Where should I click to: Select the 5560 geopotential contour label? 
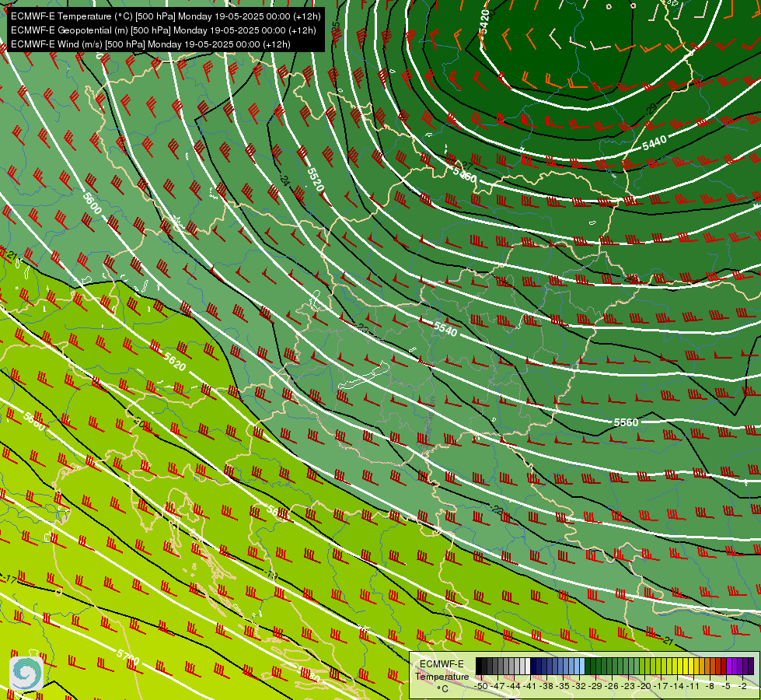(x=626, y=422)
